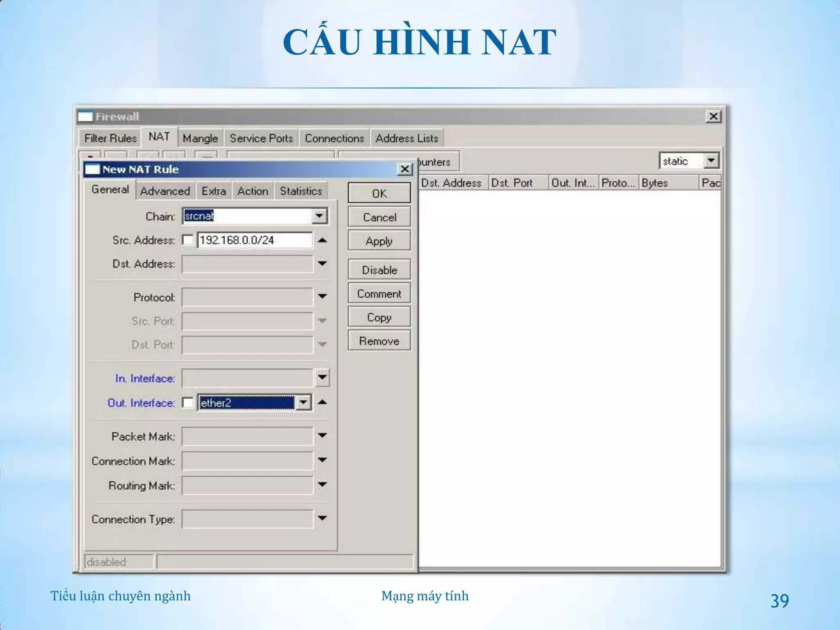Open the Extra tab
This screenshot has width=840, height=630.
click(x=214, y=191)
